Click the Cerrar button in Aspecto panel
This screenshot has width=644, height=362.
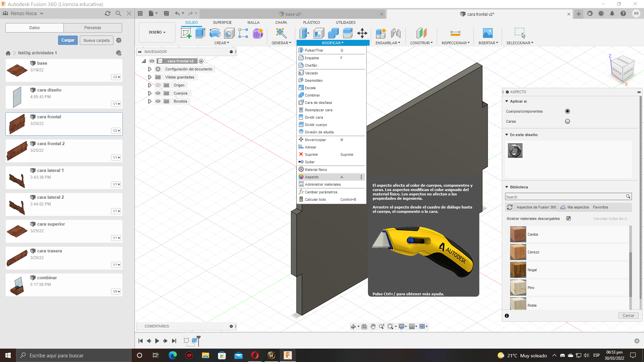pos(628,316)
